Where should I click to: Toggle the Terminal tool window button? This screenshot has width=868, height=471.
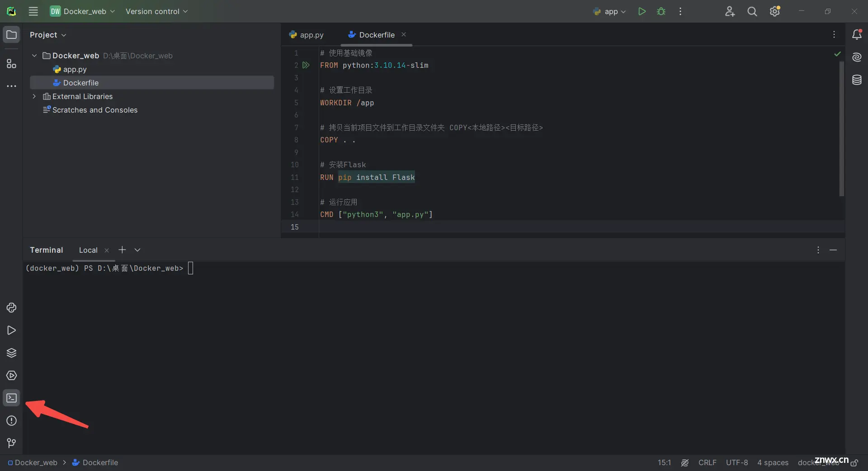[x=12, y=398]
